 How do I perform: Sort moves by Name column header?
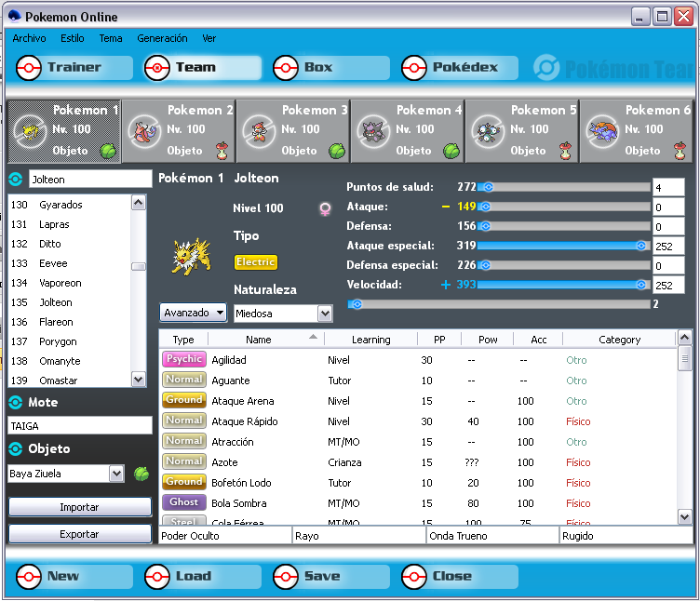click(265, 340)
